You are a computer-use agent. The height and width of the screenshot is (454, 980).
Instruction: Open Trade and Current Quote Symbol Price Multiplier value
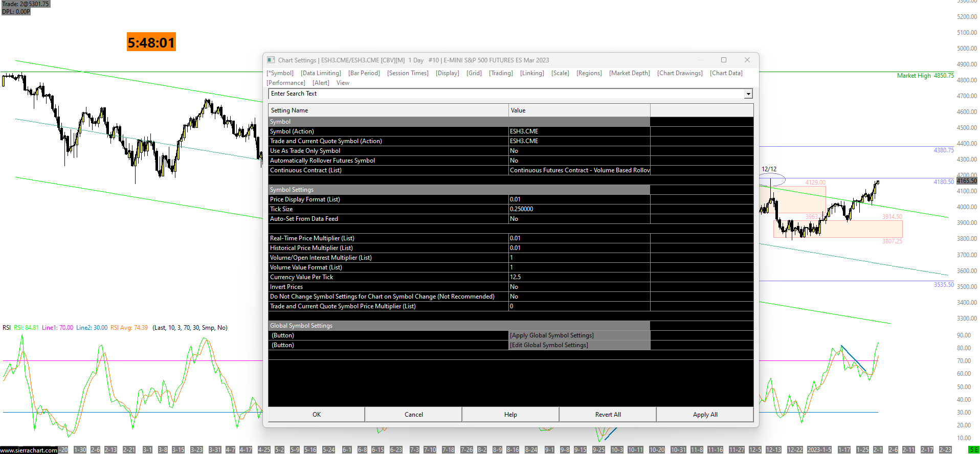pyautogui.click(x=580, y=306)
